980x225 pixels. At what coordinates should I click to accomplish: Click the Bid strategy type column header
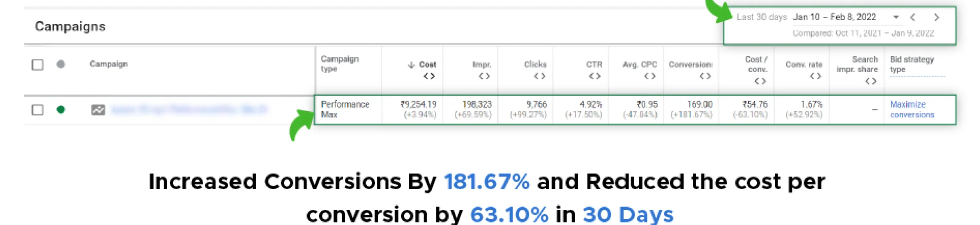coord(912,64)
